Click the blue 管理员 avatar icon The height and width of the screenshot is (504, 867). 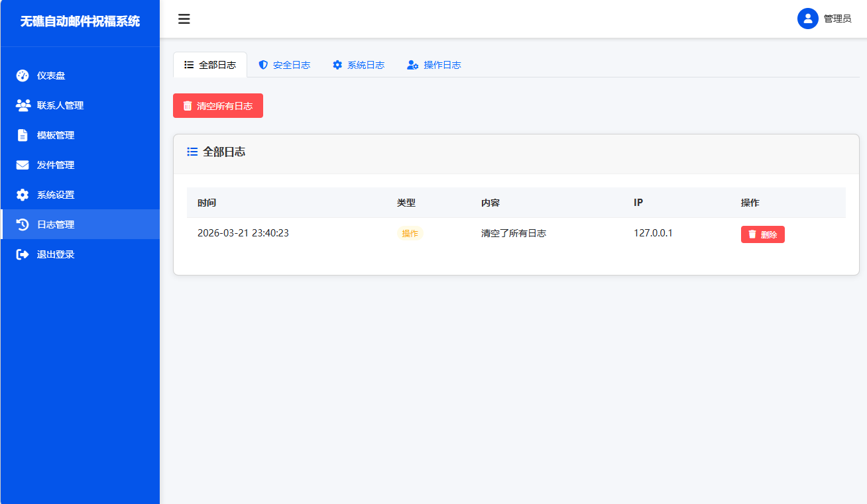click(807, 19)
